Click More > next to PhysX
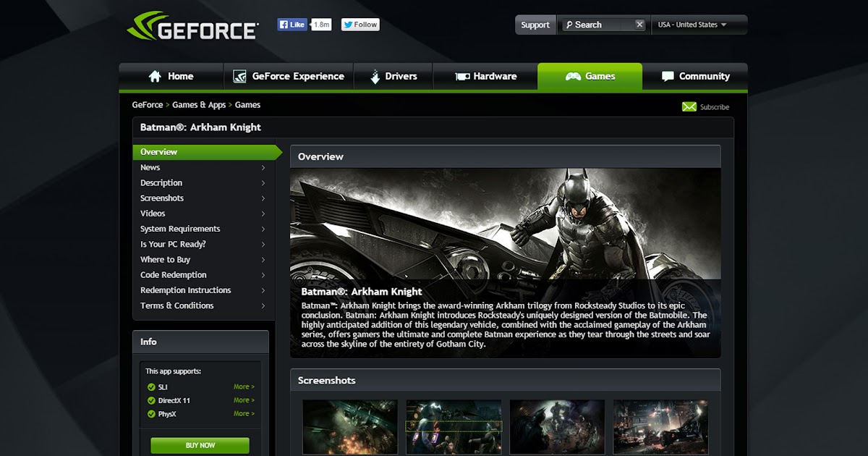The width and height of the screenshot is (868, 456). click(x=244, y=414)
